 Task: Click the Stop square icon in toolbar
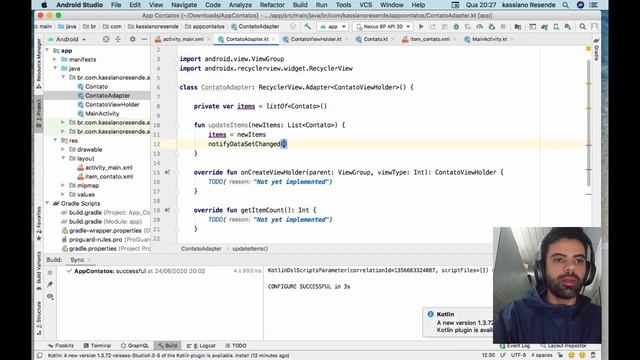503,27
